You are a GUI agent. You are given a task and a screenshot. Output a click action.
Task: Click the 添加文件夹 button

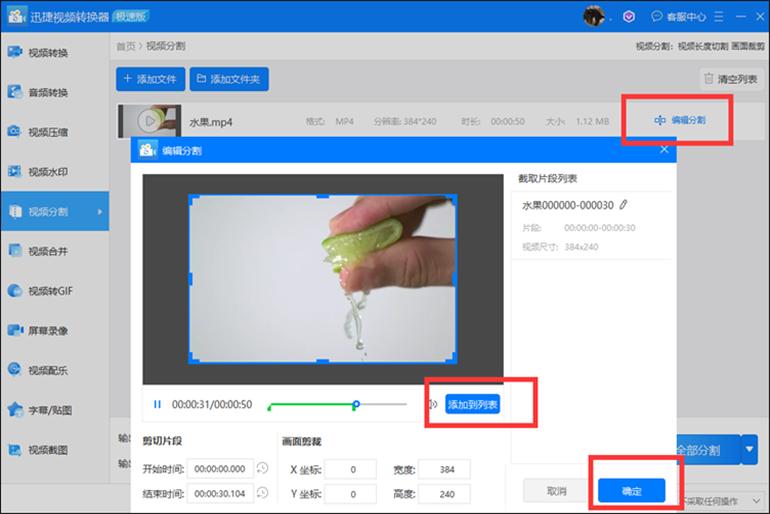[229, 79]
